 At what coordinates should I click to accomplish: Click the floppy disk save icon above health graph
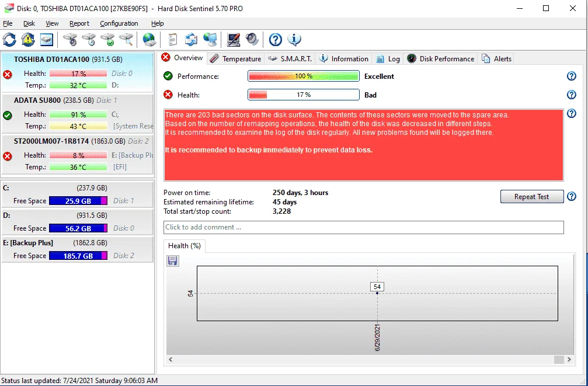tap(172, 260)
